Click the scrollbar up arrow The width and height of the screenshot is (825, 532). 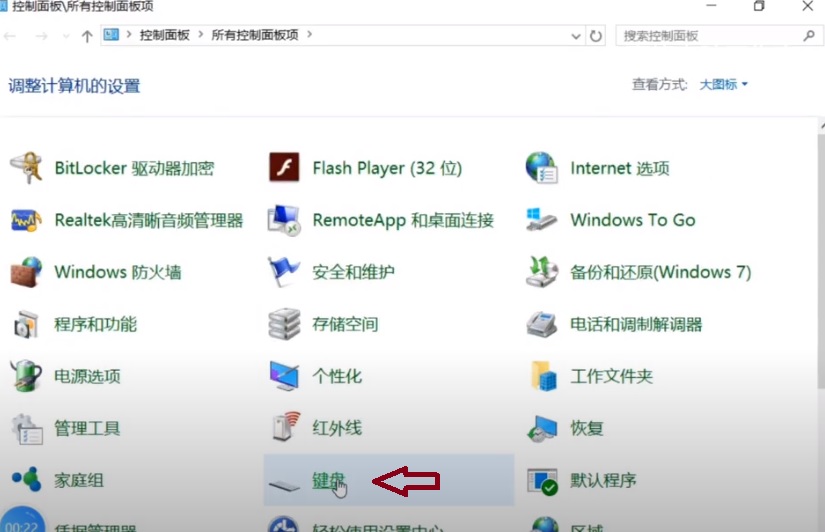(x=822, y=126)
